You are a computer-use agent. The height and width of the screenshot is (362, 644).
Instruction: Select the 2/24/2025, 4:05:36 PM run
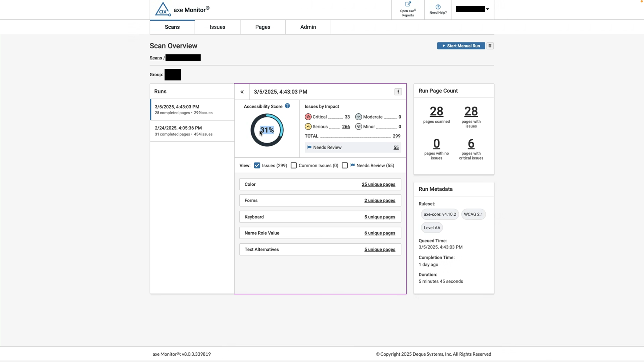pos(192,131)
